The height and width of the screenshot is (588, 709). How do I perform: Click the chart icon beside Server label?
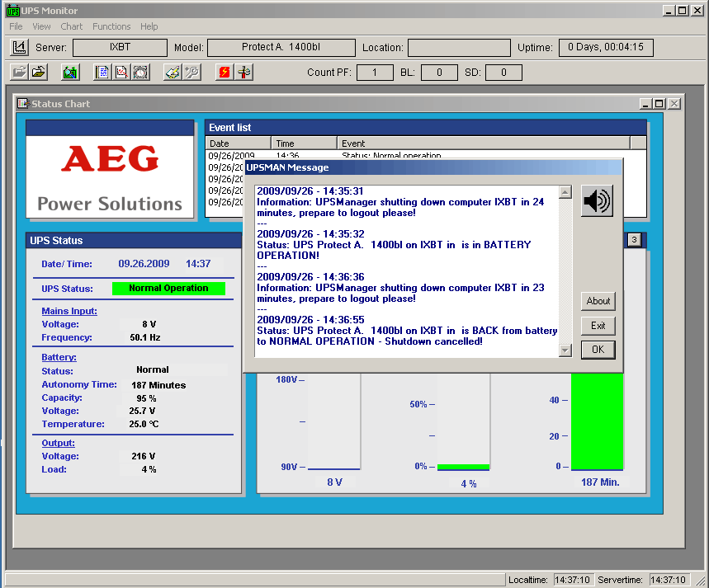19,48
